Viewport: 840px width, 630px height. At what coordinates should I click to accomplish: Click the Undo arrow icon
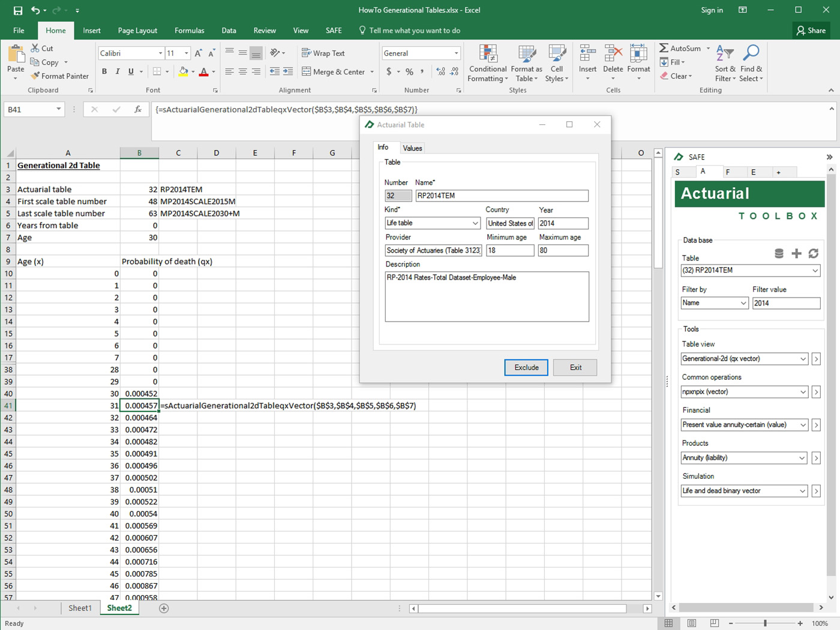coord(36,10)
